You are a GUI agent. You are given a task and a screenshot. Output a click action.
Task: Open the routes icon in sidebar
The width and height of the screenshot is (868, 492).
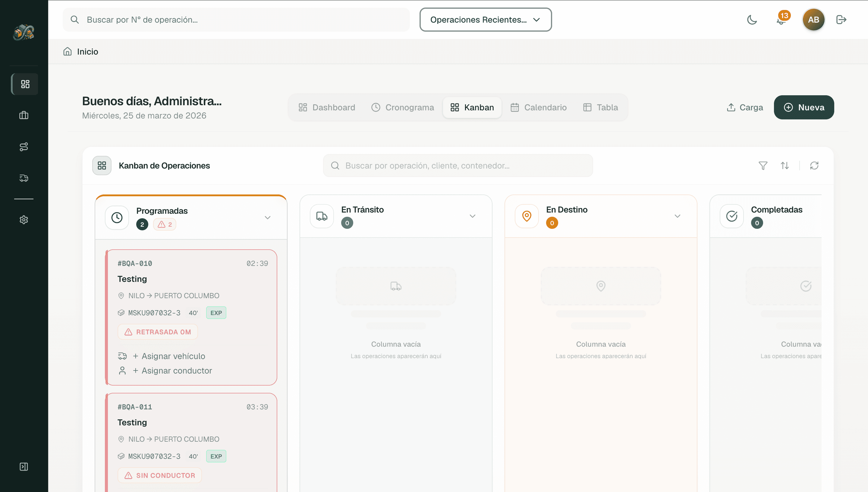tap(24, 147)
